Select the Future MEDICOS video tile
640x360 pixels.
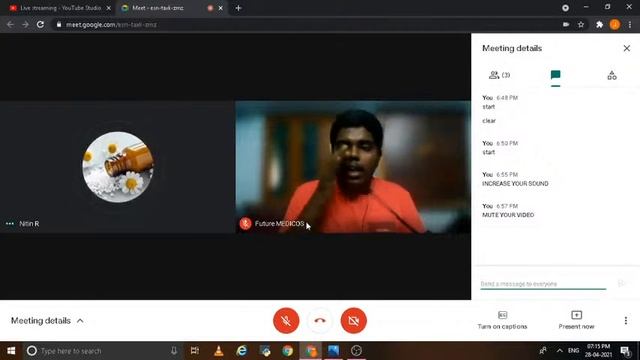click(x=353, y=167)
